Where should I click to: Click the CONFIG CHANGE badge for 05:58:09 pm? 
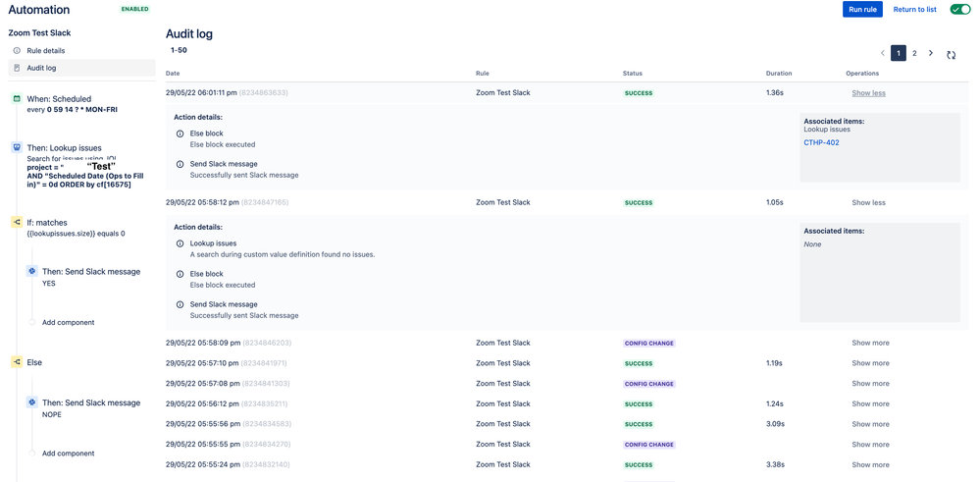[649, 344]
